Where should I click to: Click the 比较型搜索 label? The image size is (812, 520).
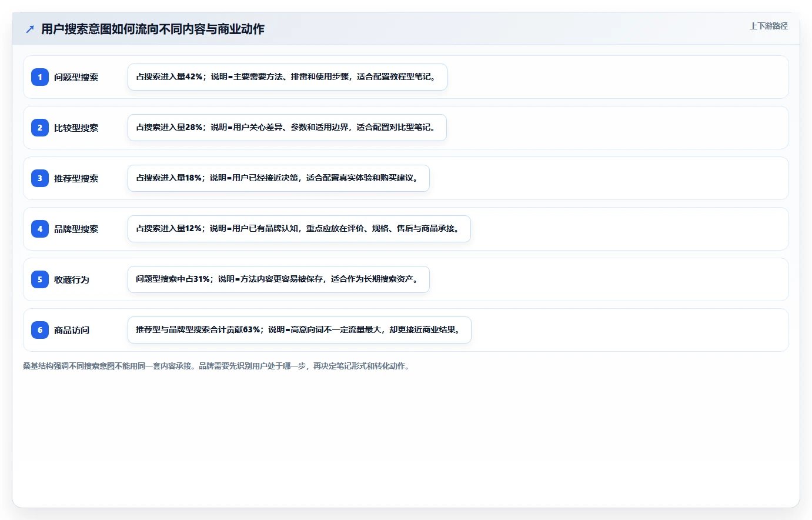coord(76,128)
